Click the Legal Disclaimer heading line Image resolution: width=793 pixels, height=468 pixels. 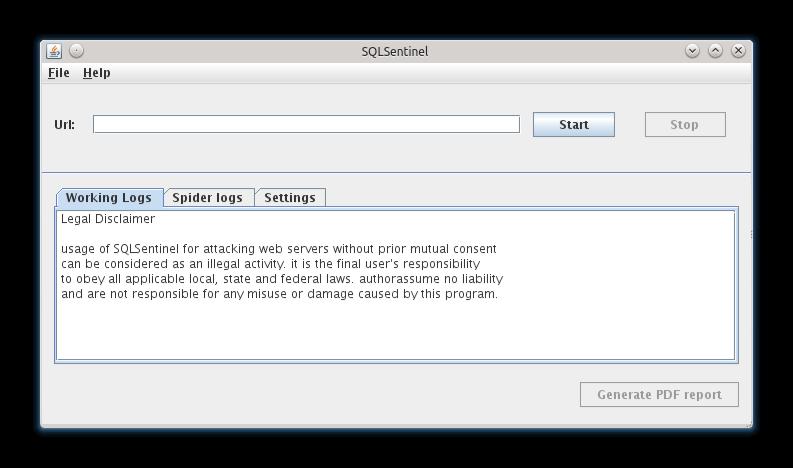(x=108, y=219)
